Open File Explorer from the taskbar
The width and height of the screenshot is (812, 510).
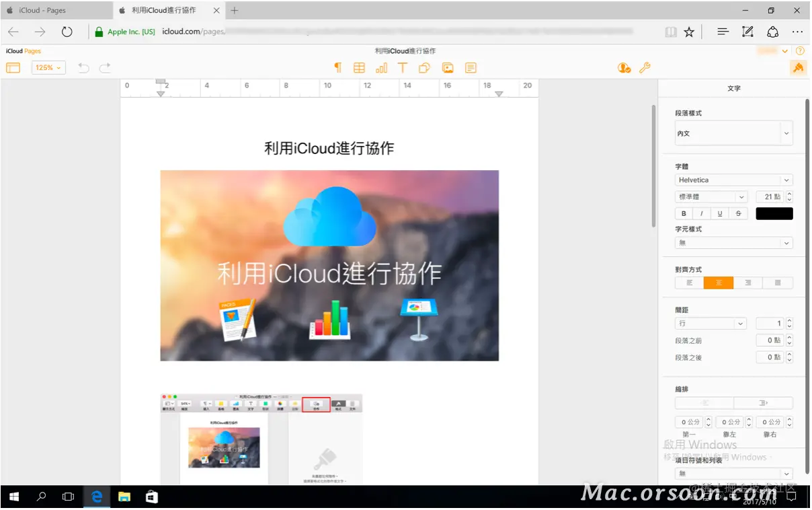click(124, 497)
